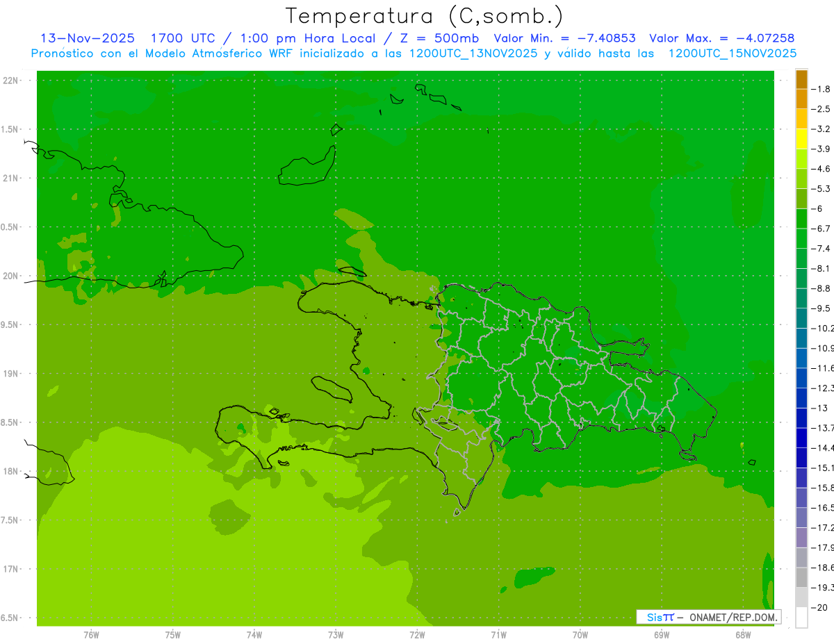Click the valid-until time '1200UTC_15NOV2025'
The image size is (834, 644).
[x=733, y=53]
